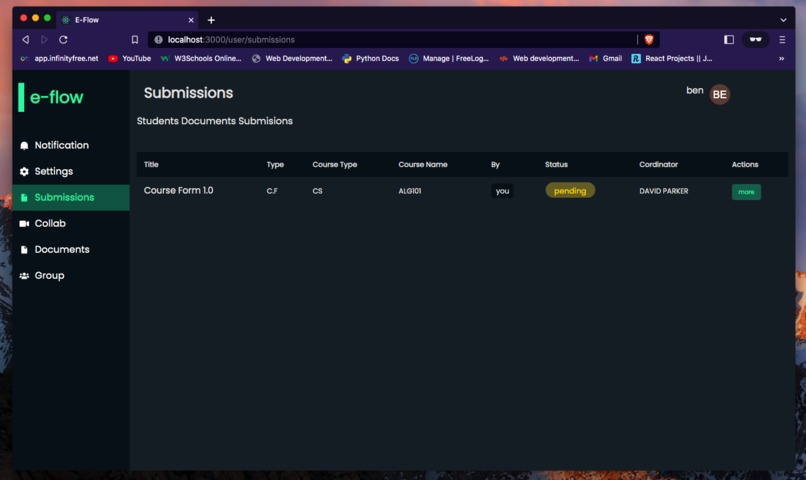Click the browser forward arrow
This screenshot has height=480, width=806.
[x=44, y=40]
